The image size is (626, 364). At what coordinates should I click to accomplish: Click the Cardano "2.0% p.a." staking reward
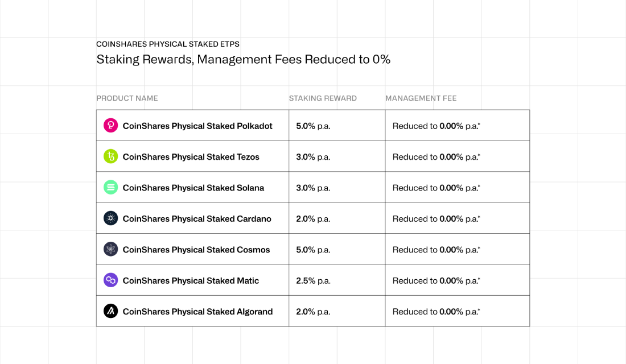coord(313,219)
